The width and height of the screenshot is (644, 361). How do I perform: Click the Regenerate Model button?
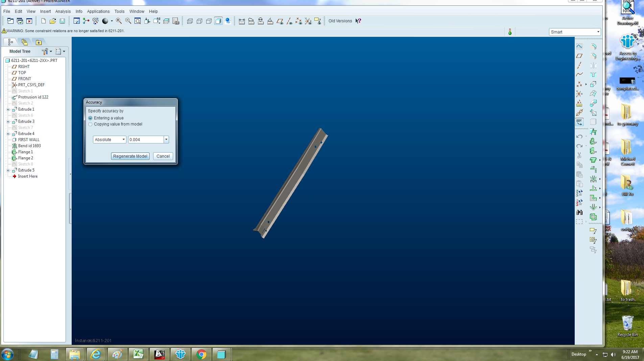click(x=130, y=156)
